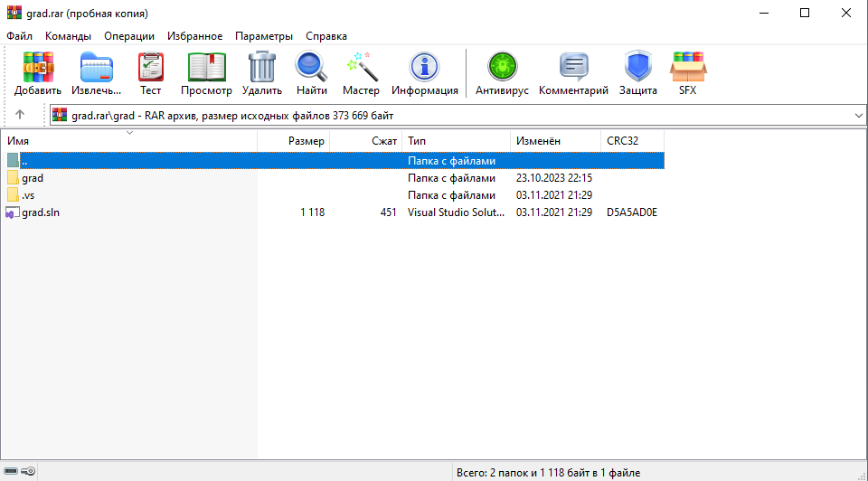Show archive Информация icon
This screenshot has width=868, height=481.
(424, 68)
